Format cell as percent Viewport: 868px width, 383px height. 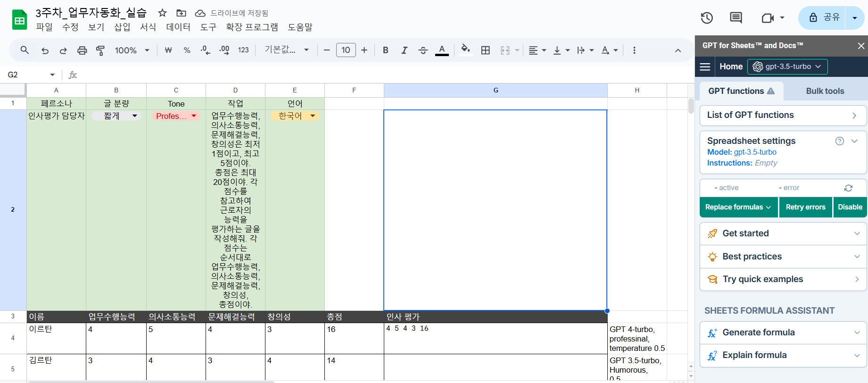pos(187,50)
